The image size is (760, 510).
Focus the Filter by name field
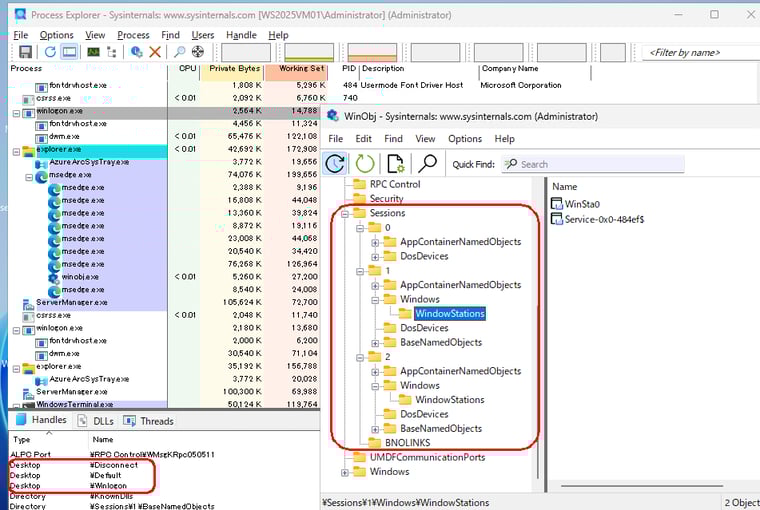(701, 52)
